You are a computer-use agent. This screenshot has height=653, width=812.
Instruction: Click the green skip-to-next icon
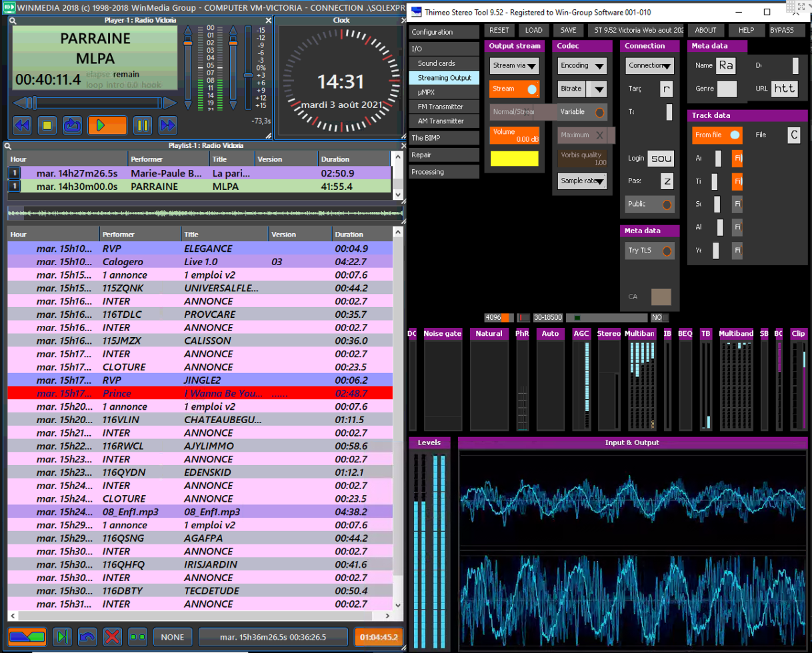click(62, 636)
